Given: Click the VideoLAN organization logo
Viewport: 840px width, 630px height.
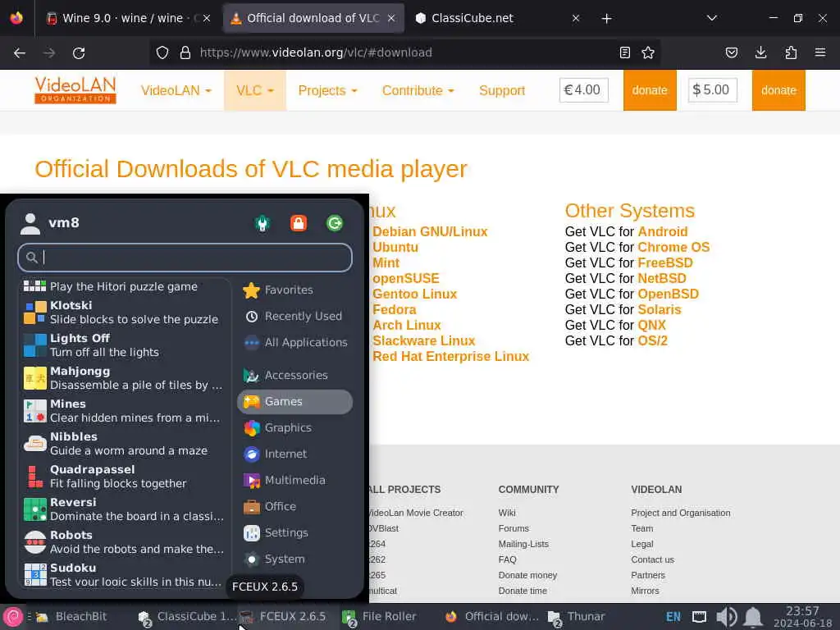Looking at the screenshot, I should [x=75, y=90].
